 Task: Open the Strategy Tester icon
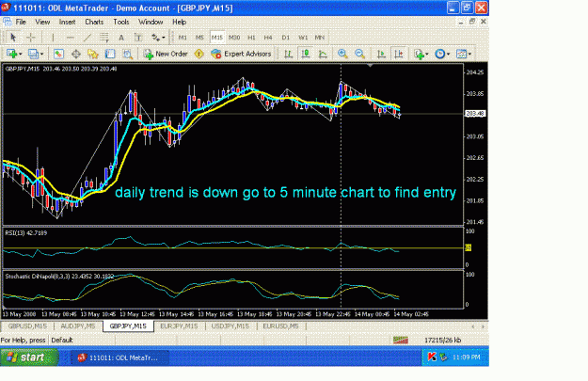coord(128,54)
